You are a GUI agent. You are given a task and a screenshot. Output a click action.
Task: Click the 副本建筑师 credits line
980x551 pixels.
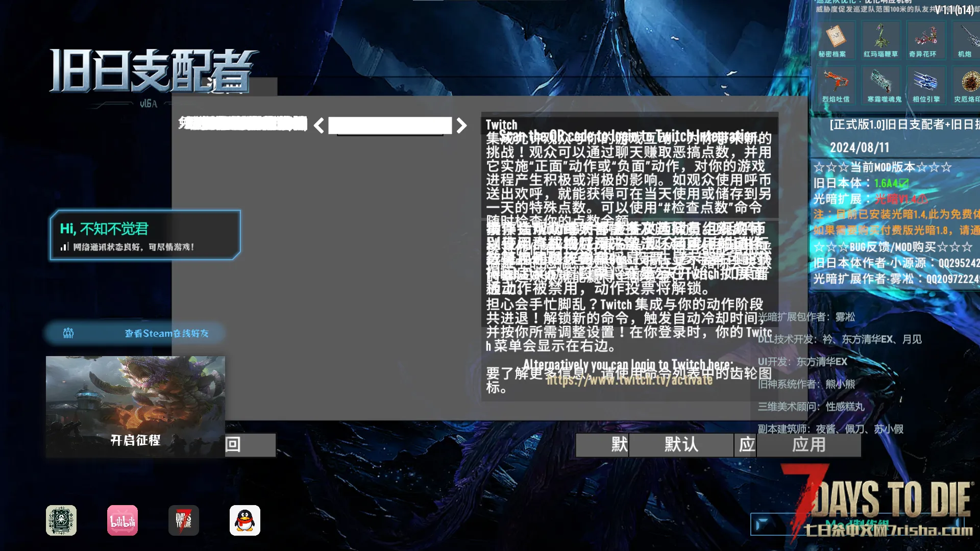[x=830, y=429]
